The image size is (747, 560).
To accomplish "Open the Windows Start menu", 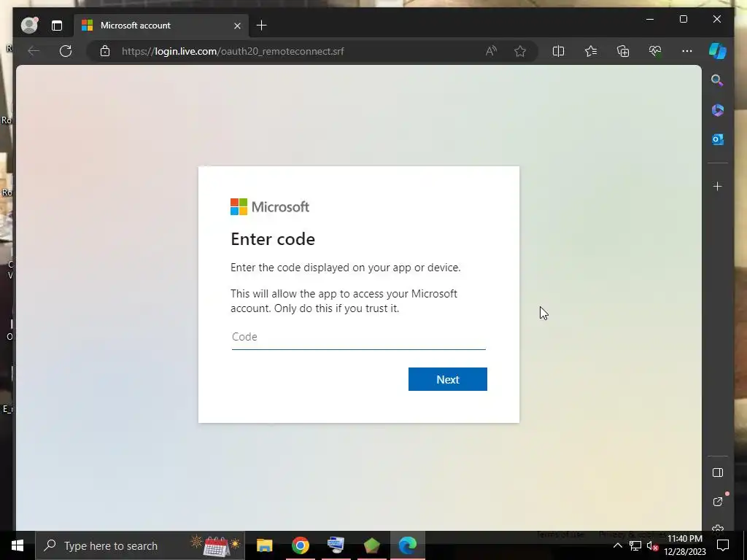I will (x=18, y=545).
